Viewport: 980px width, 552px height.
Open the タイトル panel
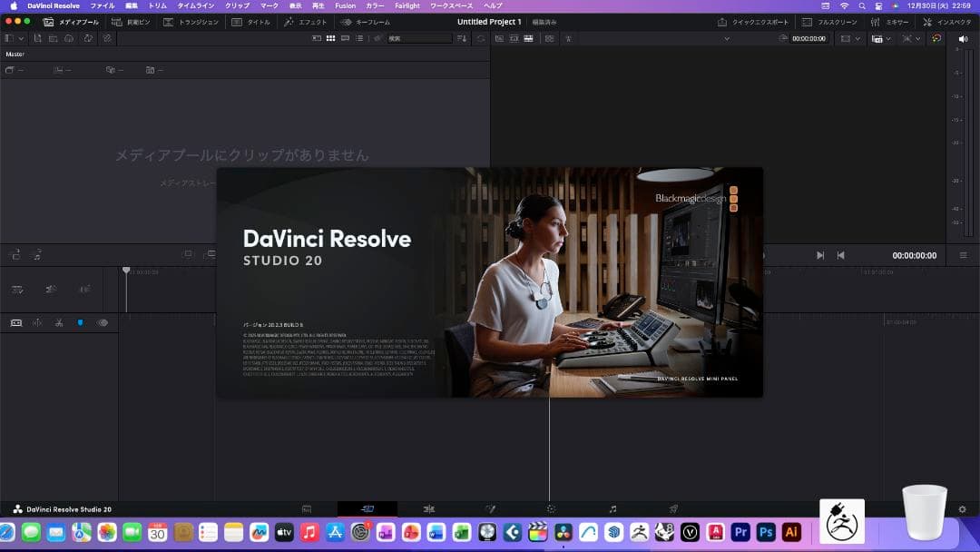[x=251, y=22]
